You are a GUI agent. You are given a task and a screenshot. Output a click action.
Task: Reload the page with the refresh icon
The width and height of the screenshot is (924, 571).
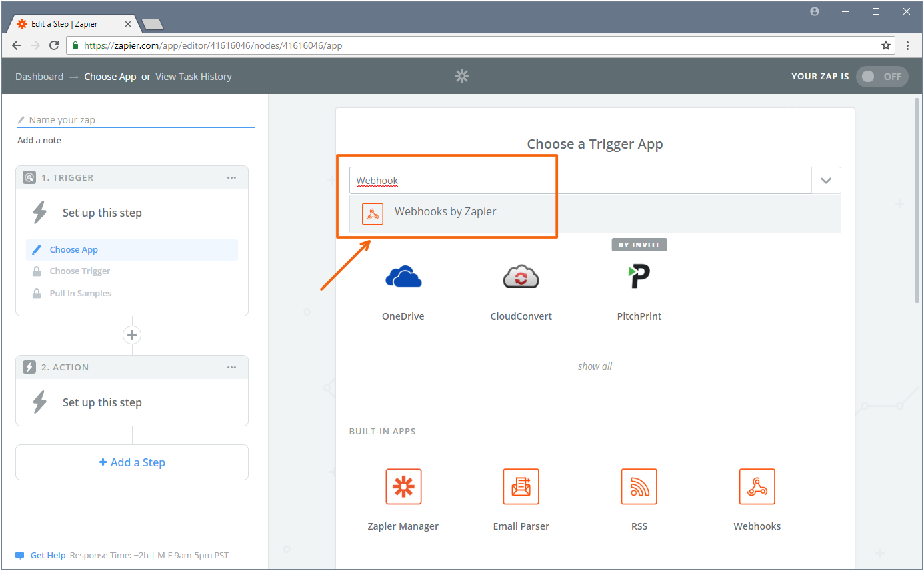[x=54, y=46]
